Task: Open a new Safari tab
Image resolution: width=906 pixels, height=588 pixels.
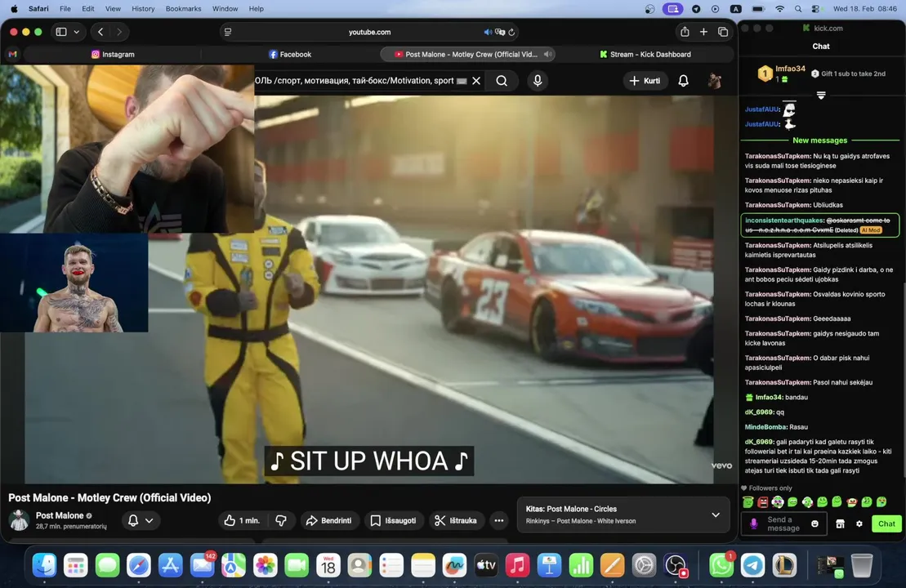Action: coord(703,32)
